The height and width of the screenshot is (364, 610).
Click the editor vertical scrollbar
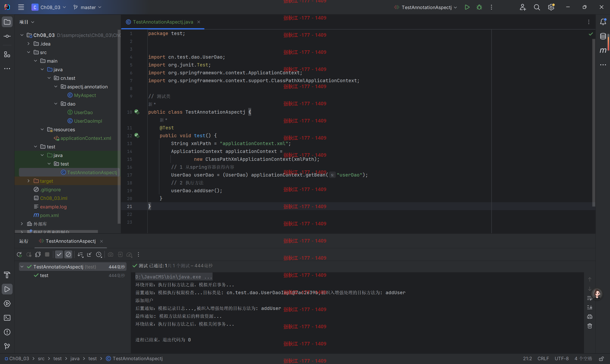pos(594,123)
